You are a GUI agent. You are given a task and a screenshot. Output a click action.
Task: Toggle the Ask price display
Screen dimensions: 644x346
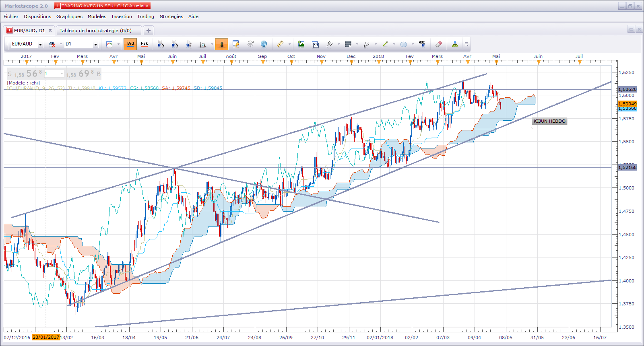[144, 44]
